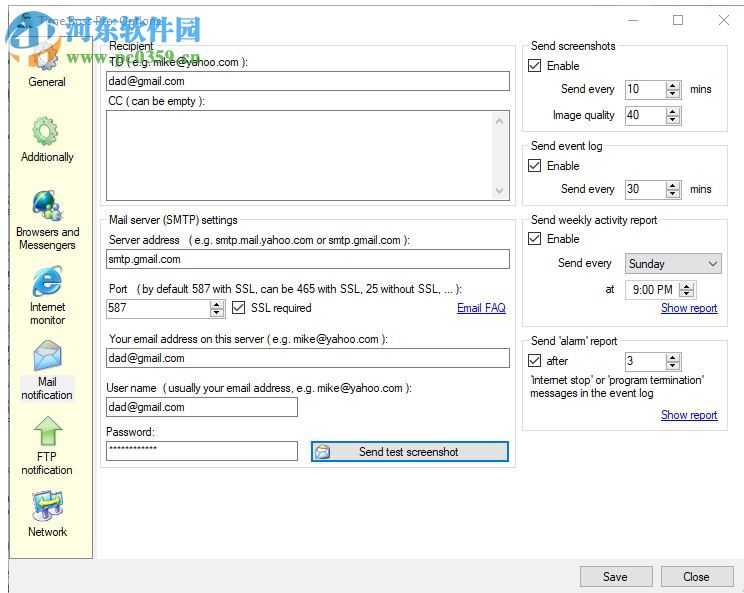This screenshot has height=593, width=744.
Task: Decrease Image quality value
Action: click(x=673, y=120)
